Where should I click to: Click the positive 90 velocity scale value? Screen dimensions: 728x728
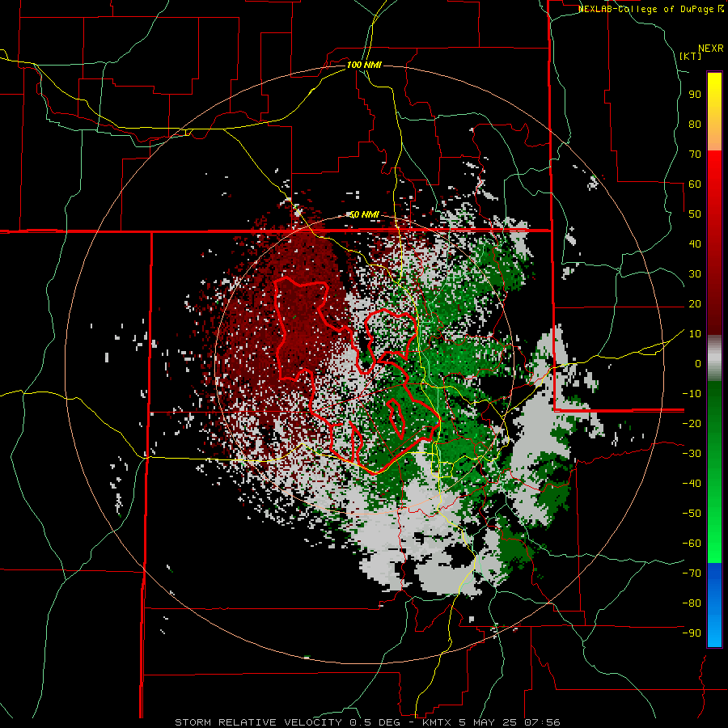click(695, 95)
